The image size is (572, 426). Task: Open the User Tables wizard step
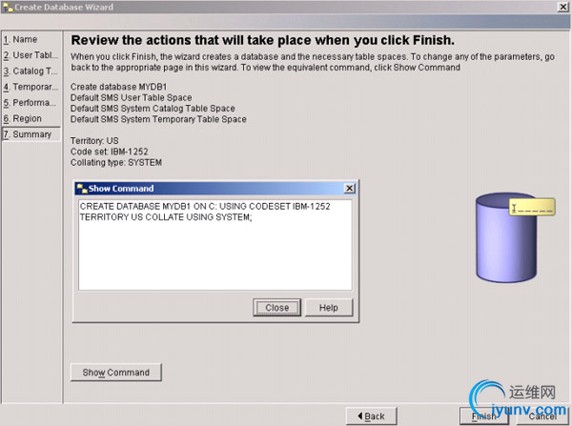coord(31,55)
